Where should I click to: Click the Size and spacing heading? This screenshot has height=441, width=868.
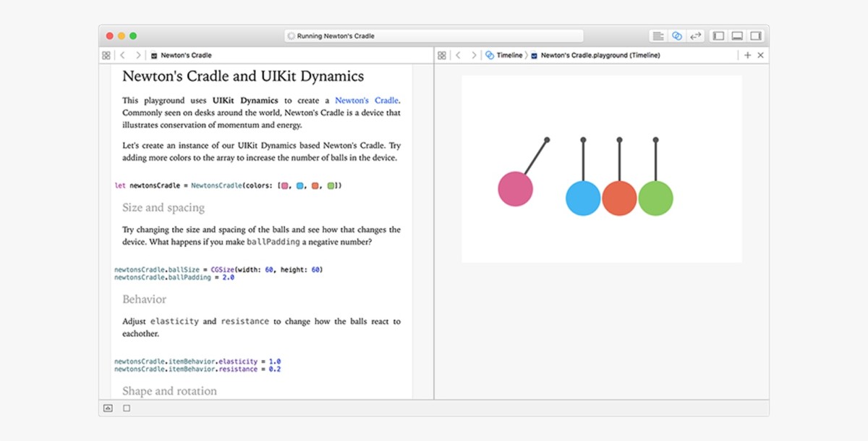point(163,208)
